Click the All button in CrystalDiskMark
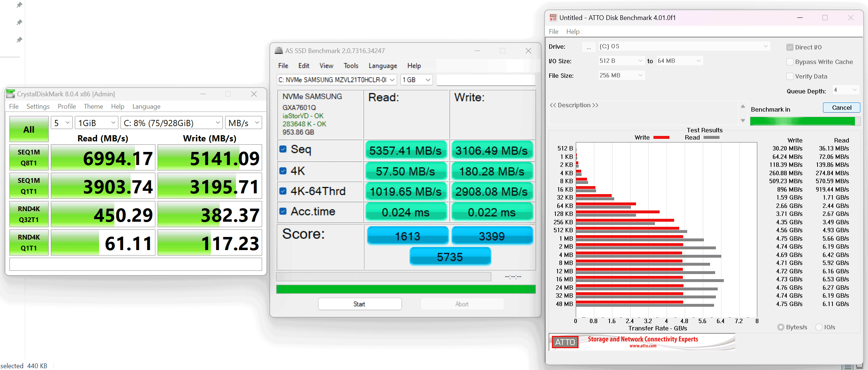Image resolution: width=868 pixels, height=370 pixels. [29, 129]
